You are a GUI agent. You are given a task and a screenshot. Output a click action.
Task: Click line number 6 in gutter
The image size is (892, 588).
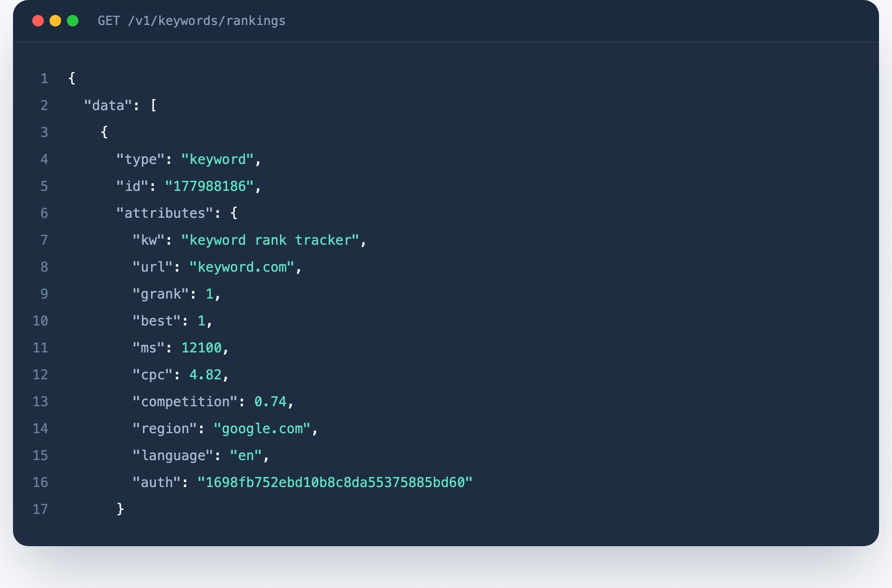[x=44, y=213]
